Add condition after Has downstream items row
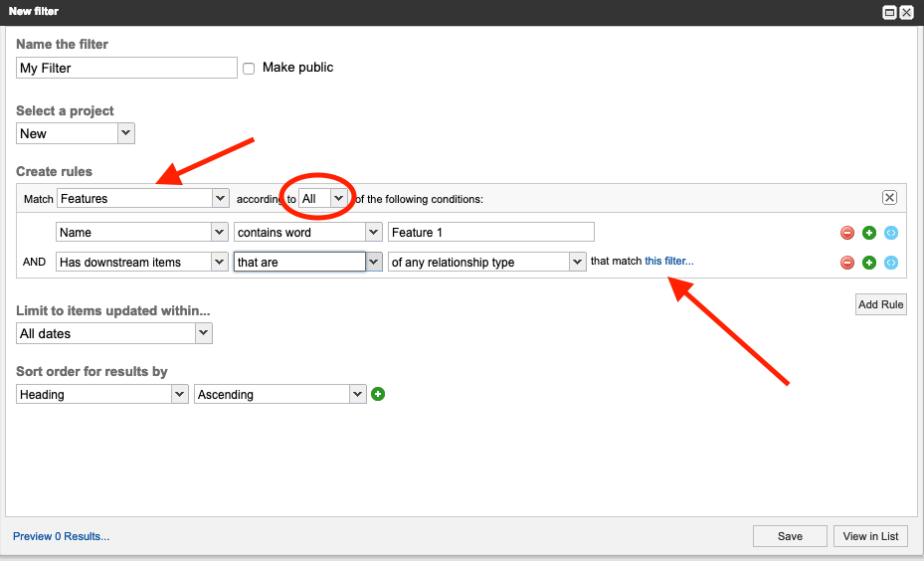Image resolution: width=924 pixels, height=561 pixels. (x=868, y=263)
